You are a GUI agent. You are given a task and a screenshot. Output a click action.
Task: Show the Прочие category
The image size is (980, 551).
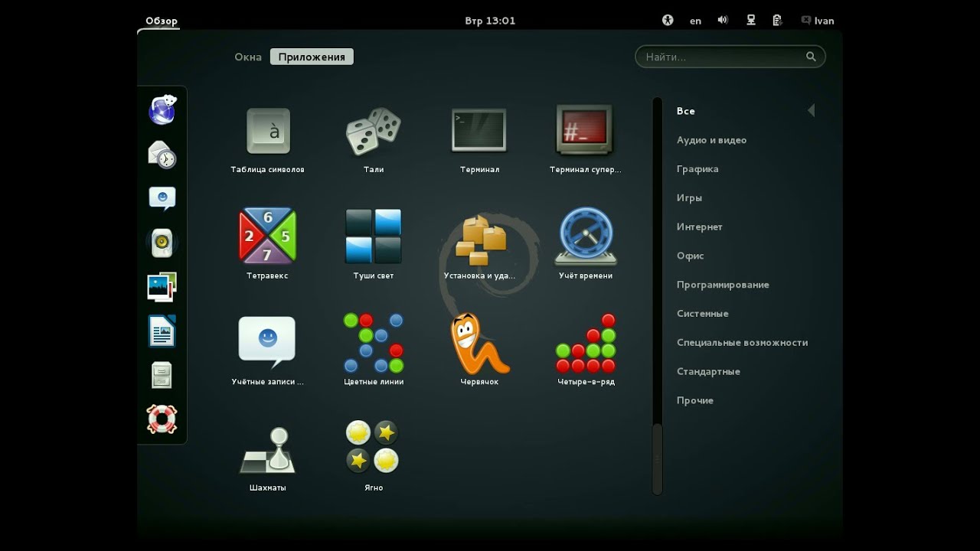[x=694, y=400]
